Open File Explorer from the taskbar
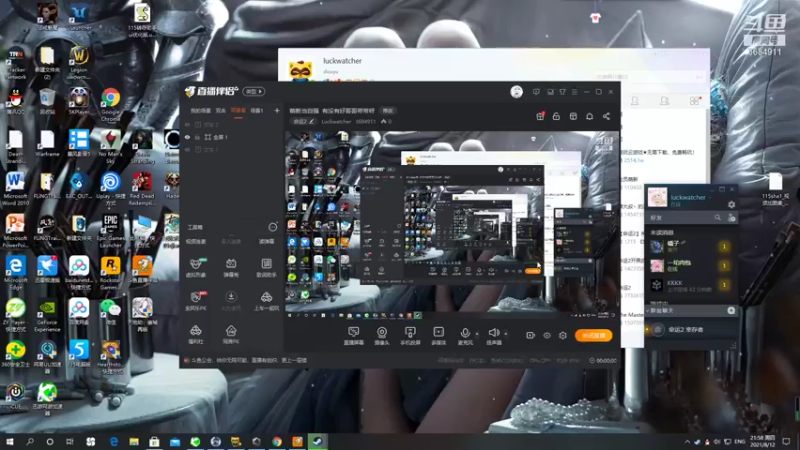800x450 pixels. pyautogui.click(x=134, y=441)
